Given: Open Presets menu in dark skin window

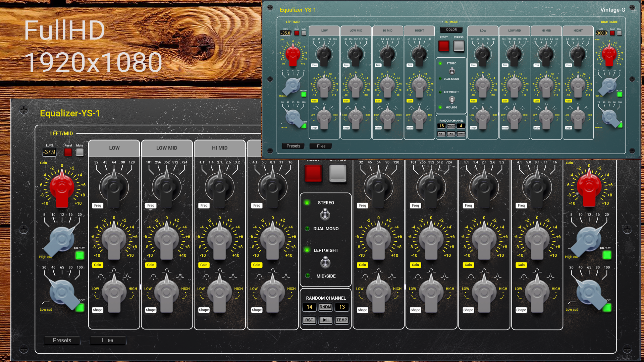Looking at the screenshot, I should click(62, 340).
